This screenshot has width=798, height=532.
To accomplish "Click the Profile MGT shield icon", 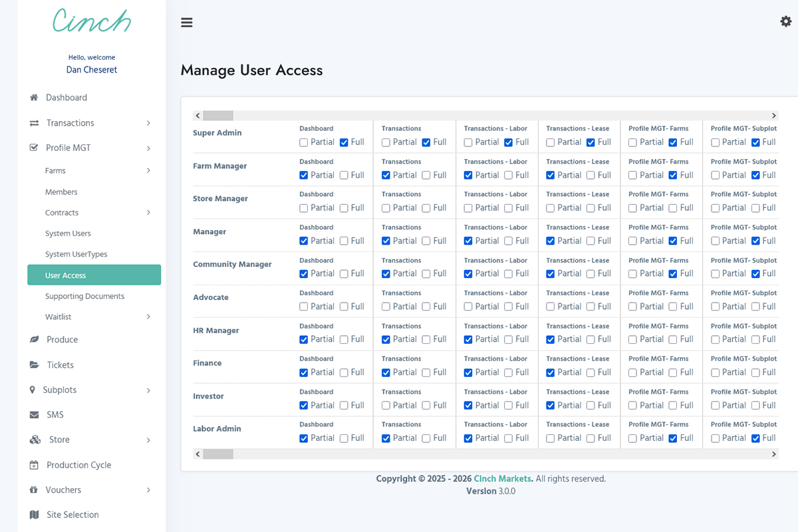I will pos(33,147).
